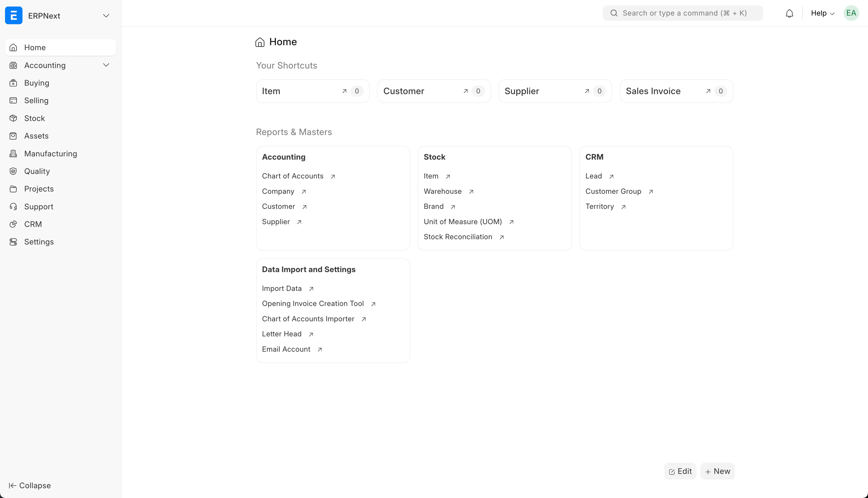Click the Support headset icon
This screenshot has height=498, width=868.
click(13, 207)
